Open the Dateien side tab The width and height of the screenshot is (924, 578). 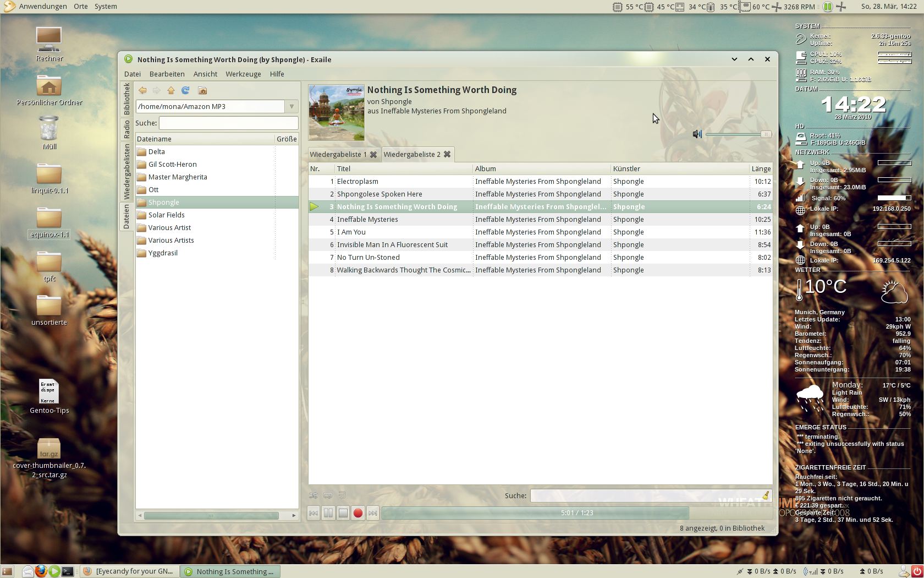127,216
